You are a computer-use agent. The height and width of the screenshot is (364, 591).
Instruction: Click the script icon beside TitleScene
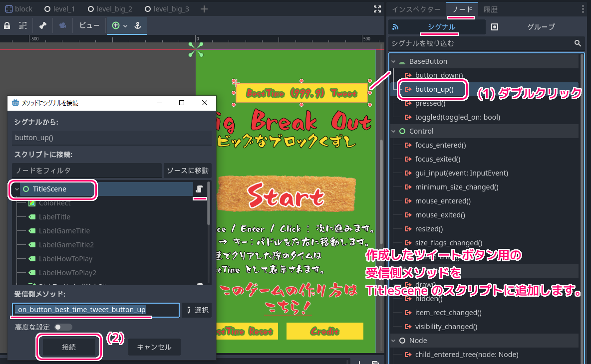pos(199,189)
